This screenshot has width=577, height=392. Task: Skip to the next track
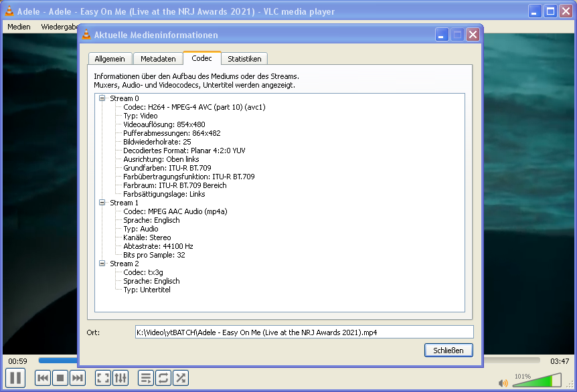[77, 378]
